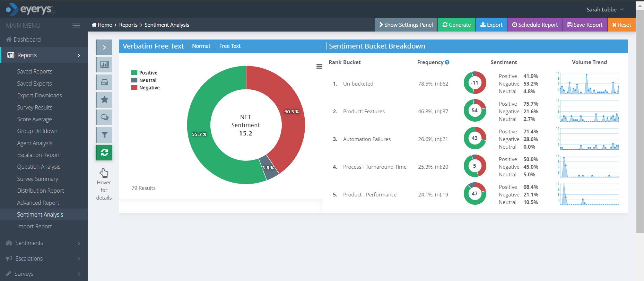Click the bar chart icon in side toolbar
Viewport: 644px width, 281px height.
tap(104, 64)
